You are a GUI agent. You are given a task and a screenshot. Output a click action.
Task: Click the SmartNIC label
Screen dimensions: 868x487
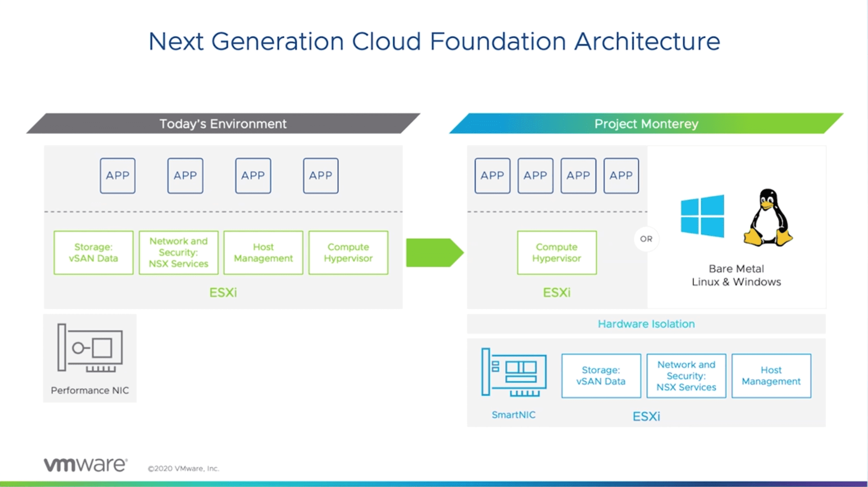tap(513, 415)
